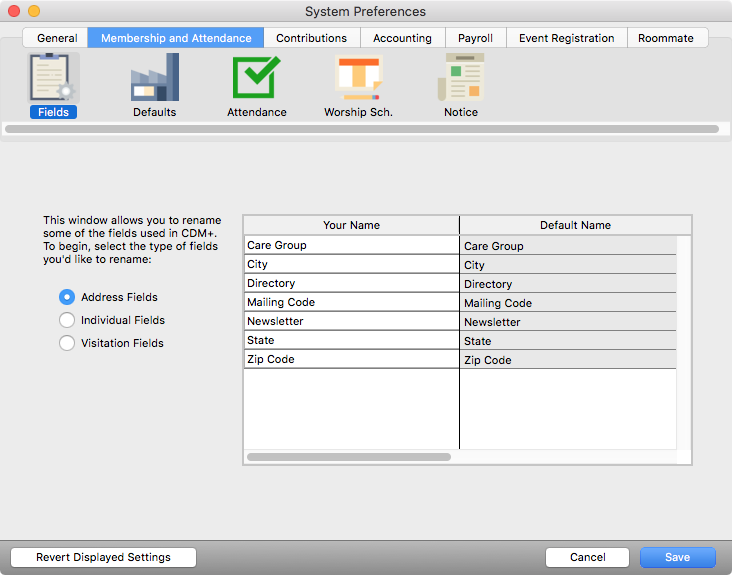
Task: Click the Zip Code Your Name cell
Action: 350,359
